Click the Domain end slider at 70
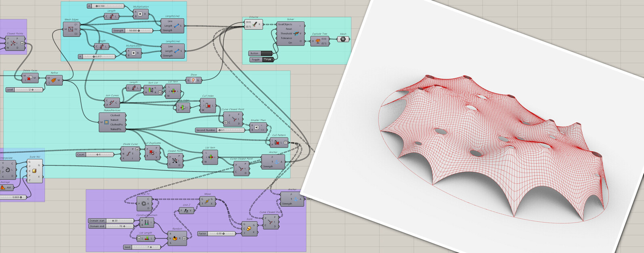 [111, 226]
